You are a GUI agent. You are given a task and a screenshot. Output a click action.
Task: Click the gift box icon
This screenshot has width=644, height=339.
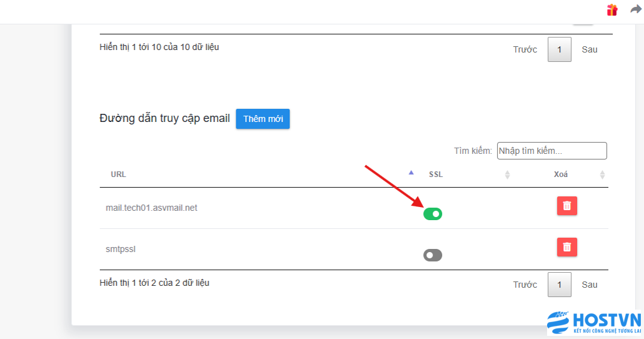(611, 10)
